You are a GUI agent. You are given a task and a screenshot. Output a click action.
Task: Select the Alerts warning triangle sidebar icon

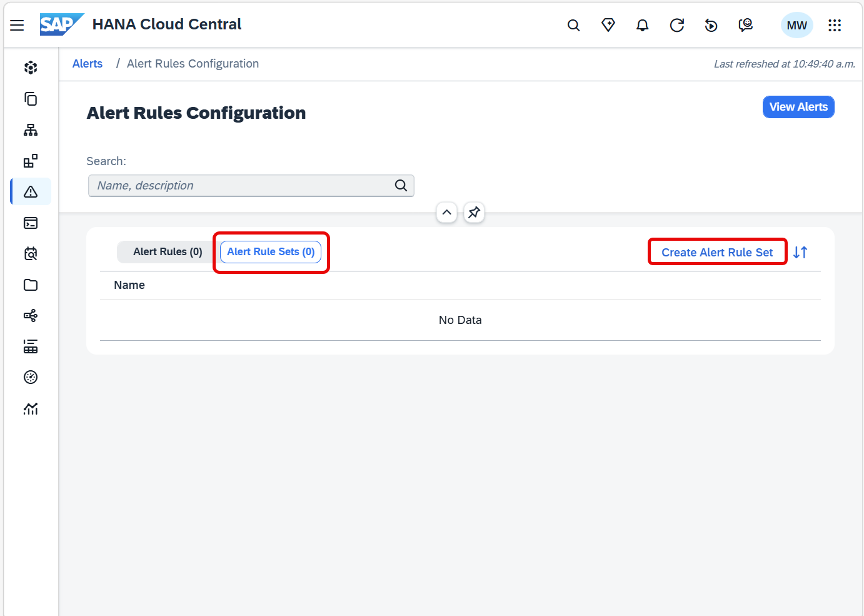click(31, 191)
